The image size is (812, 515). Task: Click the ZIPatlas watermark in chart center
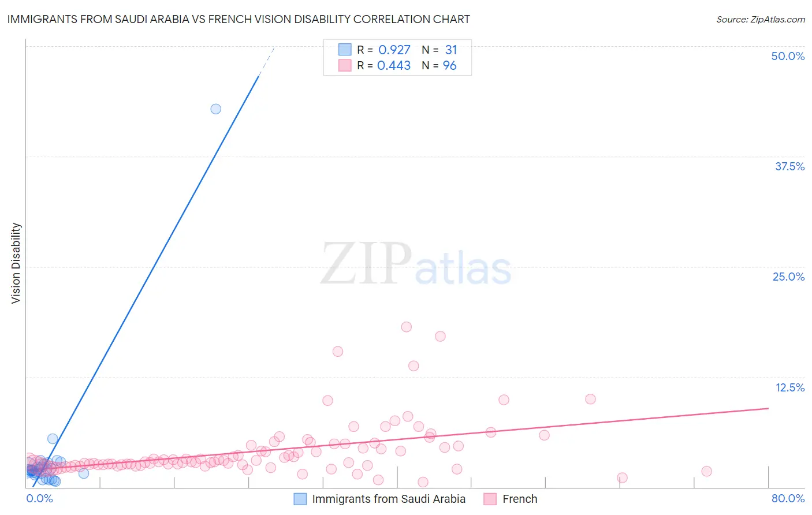[x=416, y=264]
